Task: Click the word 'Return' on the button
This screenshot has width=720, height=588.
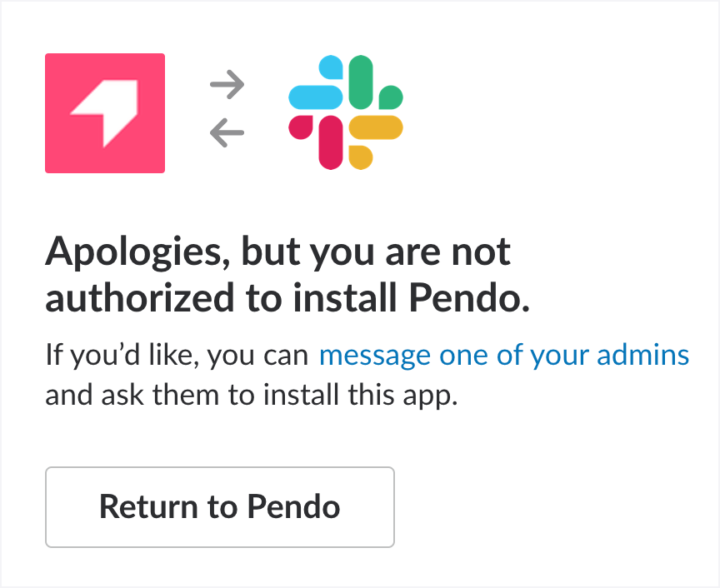Action: click(x=149, y=506)
